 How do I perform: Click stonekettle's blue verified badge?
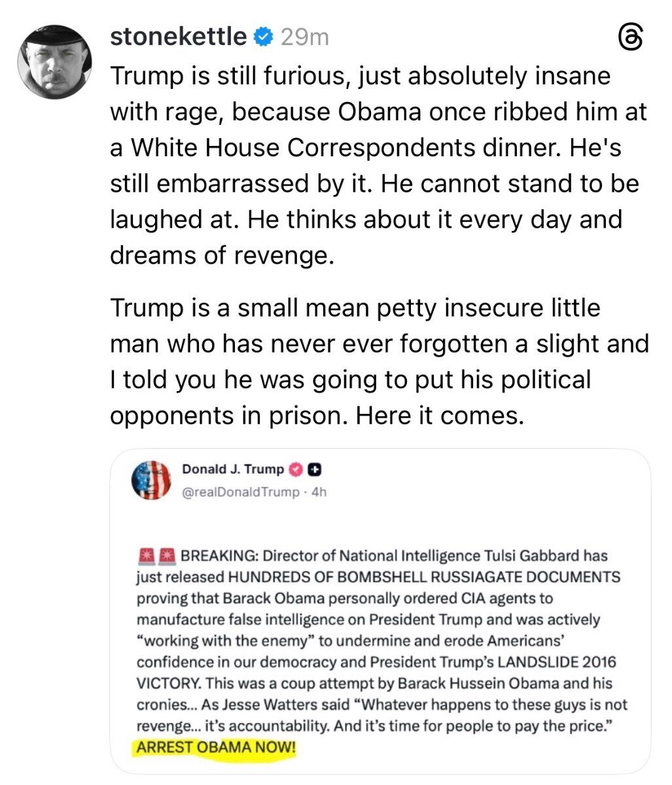[x=263, y=38]
